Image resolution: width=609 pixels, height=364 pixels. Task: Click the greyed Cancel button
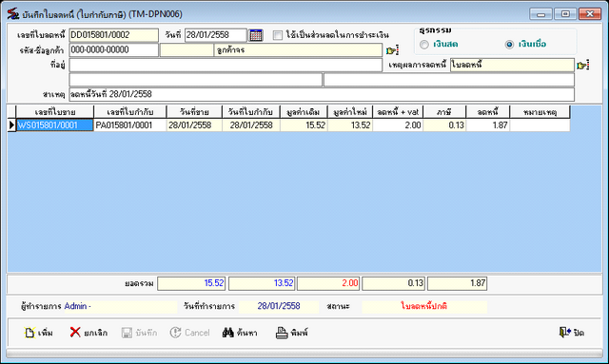click(189, 333)
